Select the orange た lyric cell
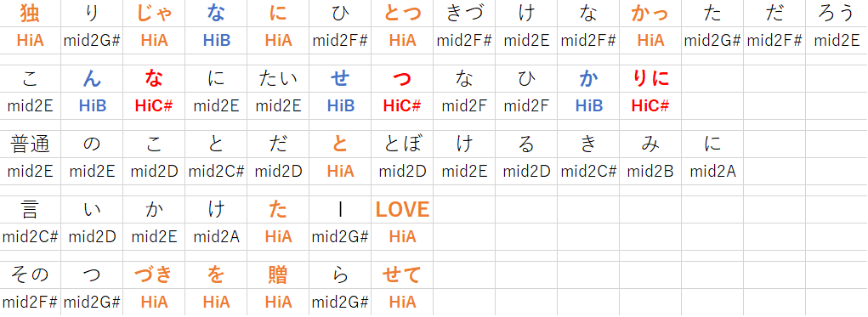 tap(279, 210)
